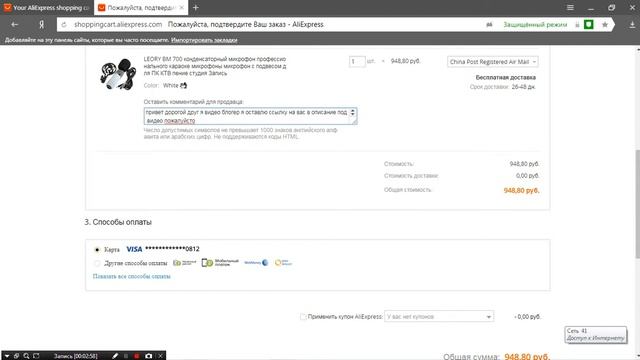Click the green protection shield icon
This screenshot has height=360, width=640.
click(589, 24)
